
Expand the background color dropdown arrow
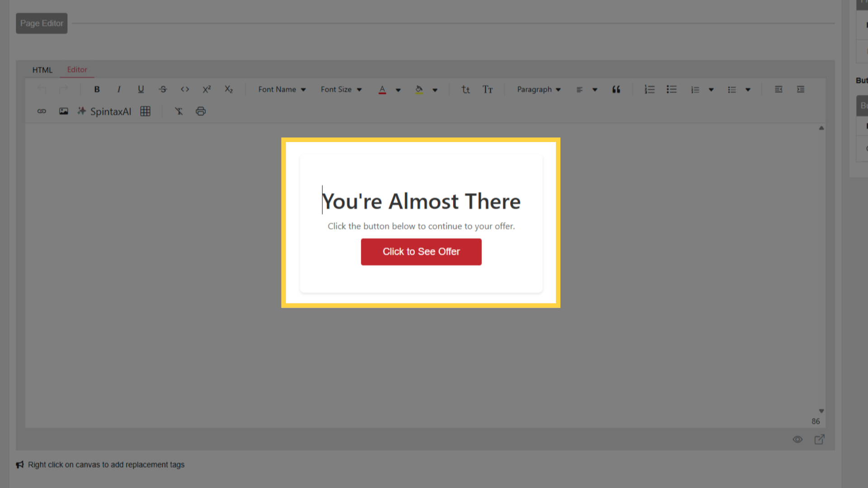pos(435,90)
